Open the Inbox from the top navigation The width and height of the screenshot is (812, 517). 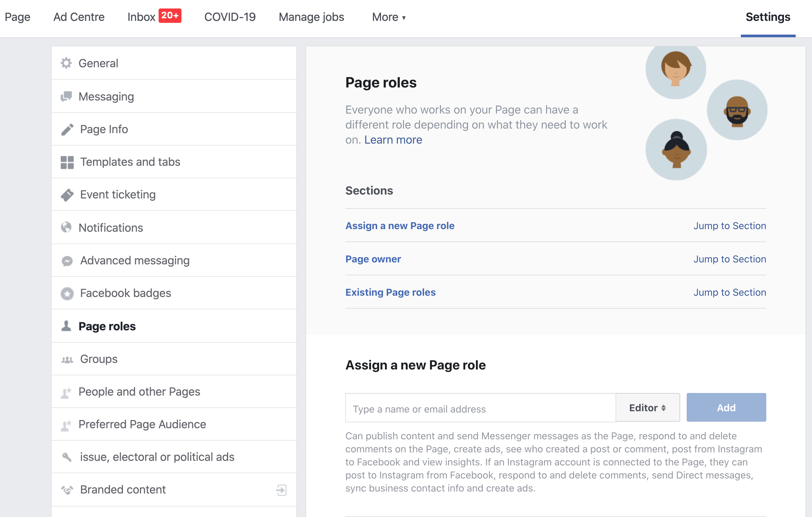click(x=142, y=17)
